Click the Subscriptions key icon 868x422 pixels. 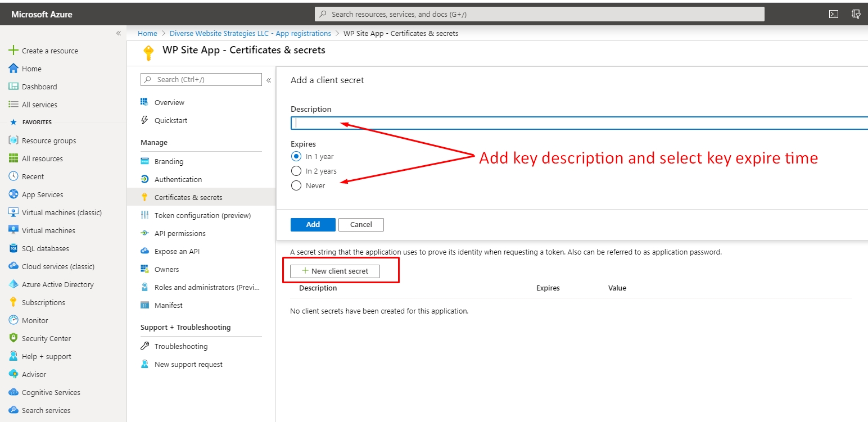tap(13, 302)
